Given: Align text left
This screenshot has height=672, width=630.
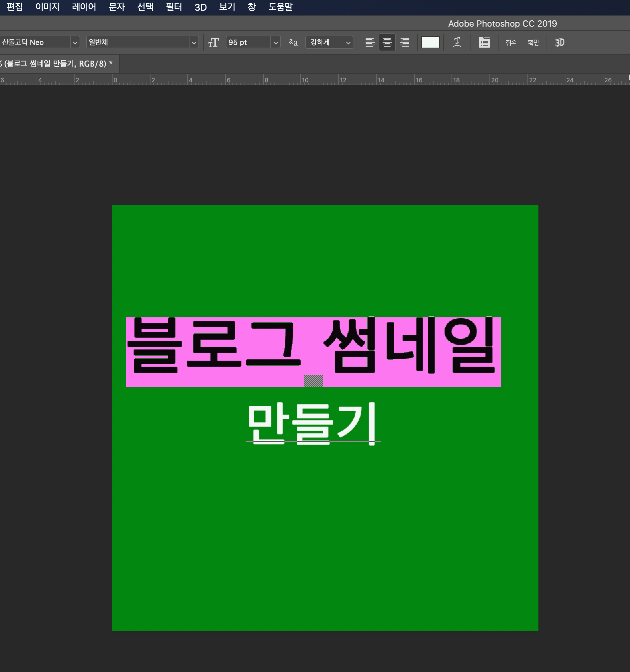Looking at the screenshot, I should point(370,42).
